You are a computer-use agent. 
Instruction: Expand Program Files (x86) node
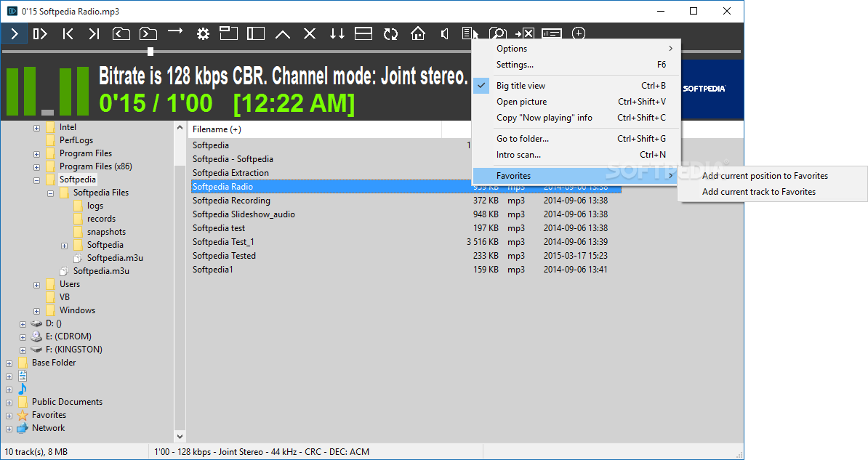[36, 167]
